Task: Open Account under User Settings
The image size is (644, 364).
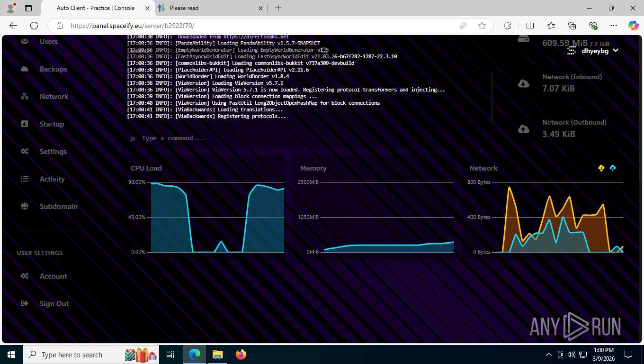Action: [53, 276]
